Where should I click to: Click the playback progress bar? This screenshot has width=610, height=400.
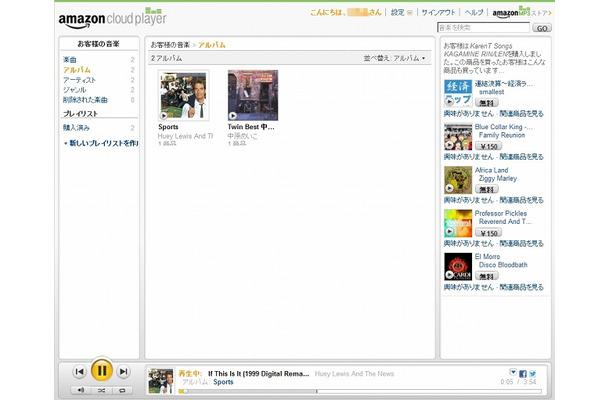[x=360, y=391]
